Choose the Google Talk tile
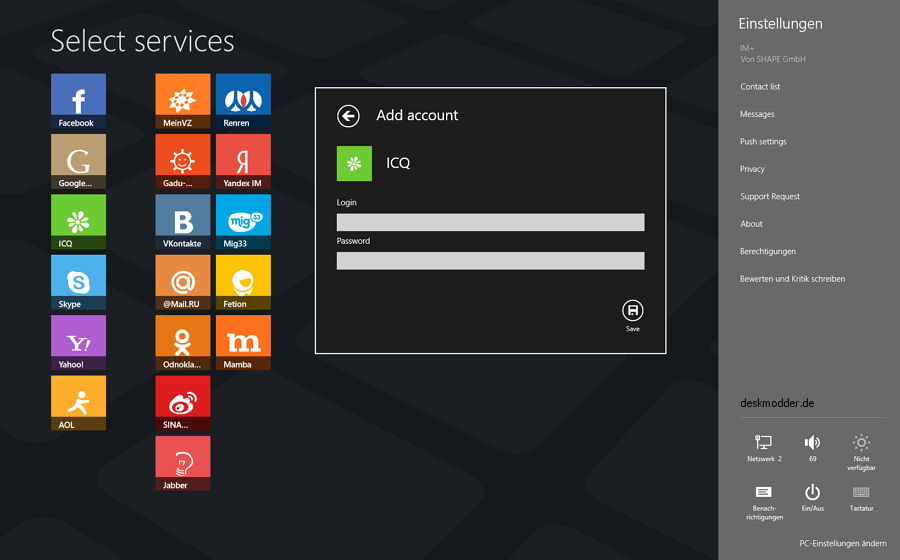900x560 pixels. pyautogui.click(x=78, y=161)
